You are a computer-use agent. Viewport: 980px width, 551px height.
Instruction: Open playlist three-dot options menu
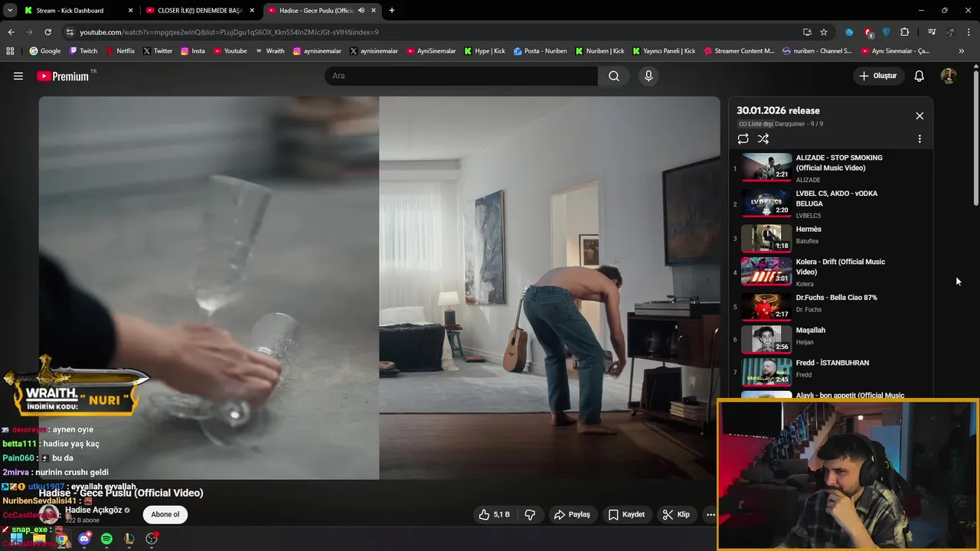click(920, 139)
